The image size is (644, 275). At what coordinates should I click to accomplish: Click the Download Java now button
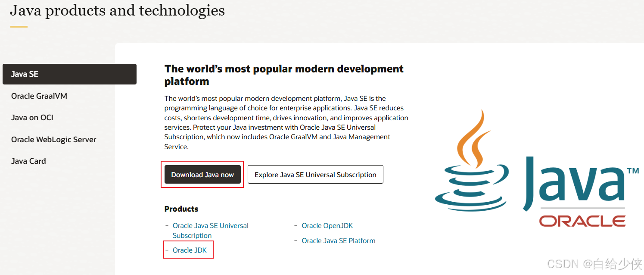(202, 175)
